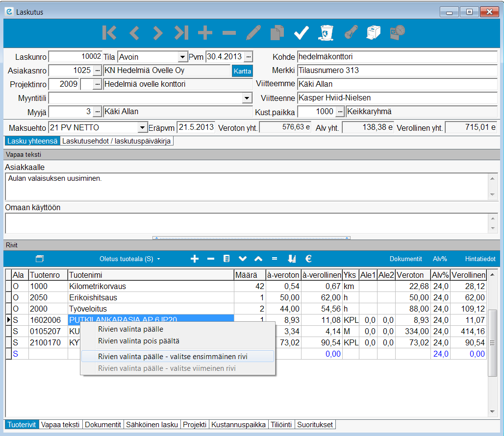Open Oletus tuoteala (S) dropdown
Image resolution: width=504 pixels, height=436 pixels.
tap(130, 259)
